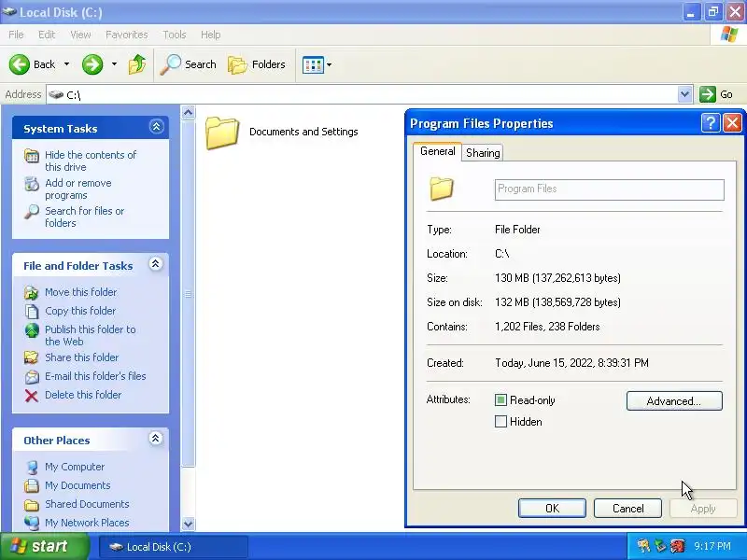
Task: Click Publish this folder to the Web icon
Action: click(32, 330)
